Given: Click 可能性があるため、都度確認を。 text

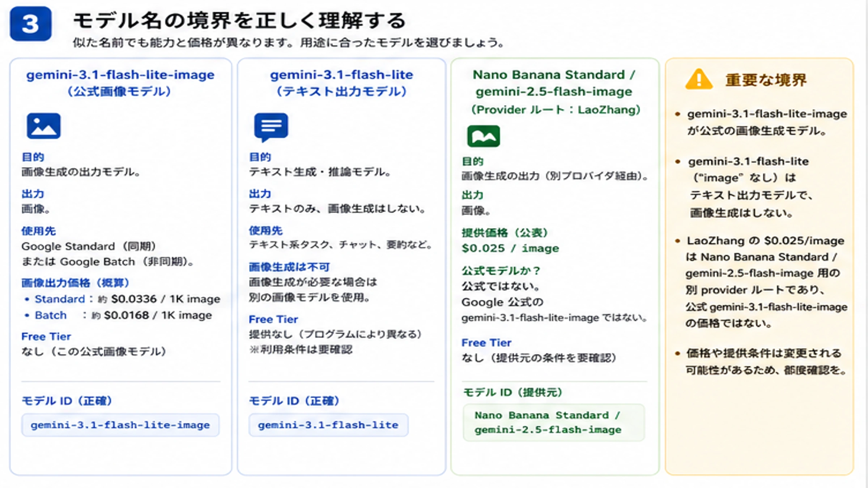Looking at the screenshot, I should (x=766, y=371).
